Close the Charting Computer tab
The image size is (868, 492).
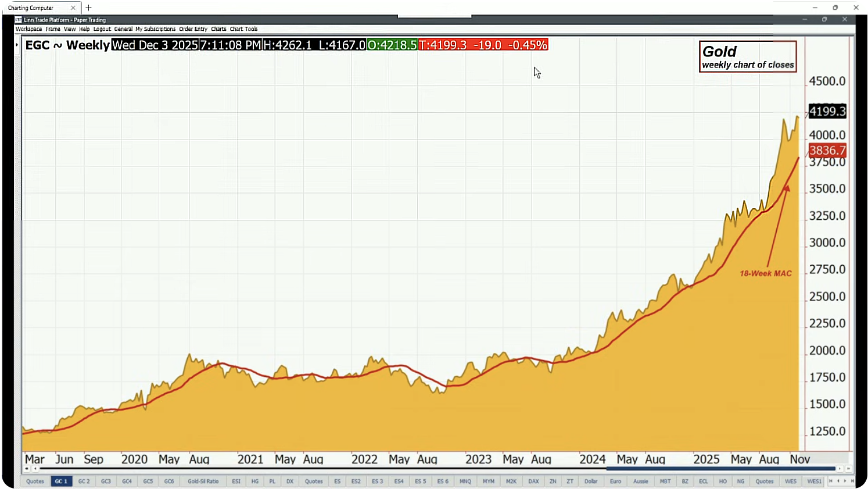(73, 8)
